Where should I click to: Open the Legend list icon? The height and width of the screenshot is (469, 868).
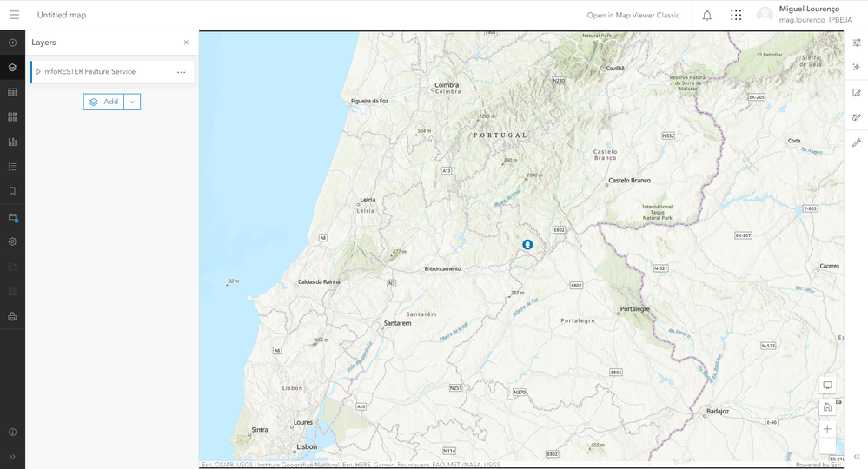(12, 167)
